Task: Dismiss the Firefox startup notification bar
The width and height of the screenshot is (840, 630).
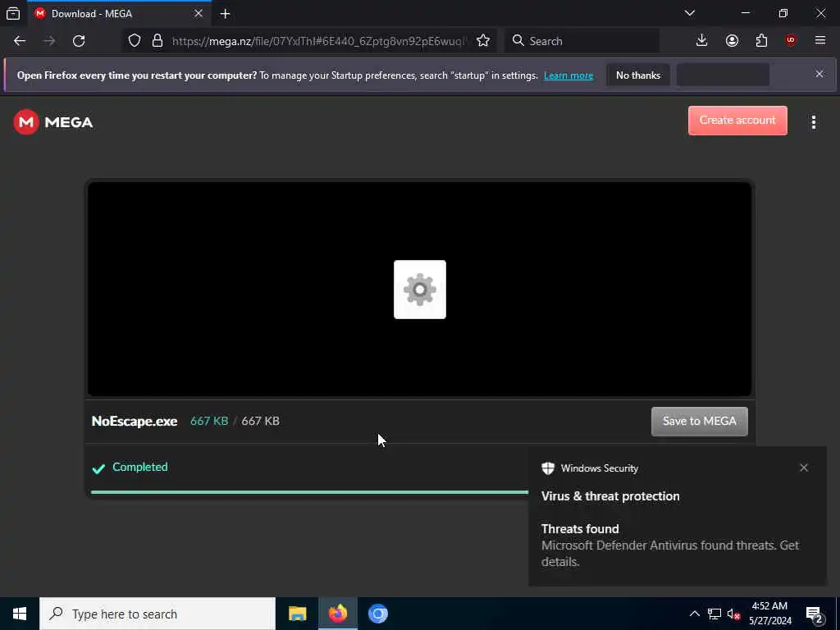Action: tap(819, 74)
